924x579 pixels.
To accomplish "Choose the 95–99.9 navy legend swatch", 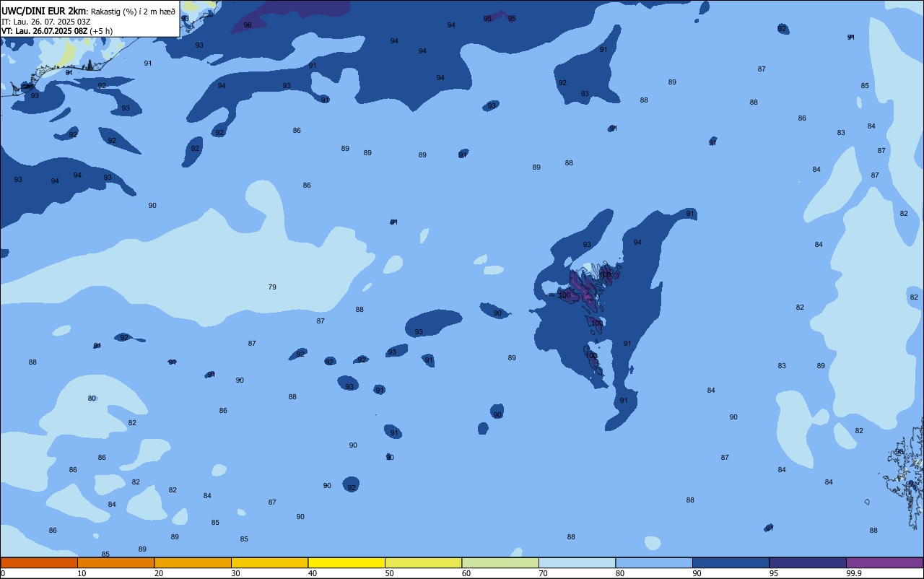I will click(808, 562).
